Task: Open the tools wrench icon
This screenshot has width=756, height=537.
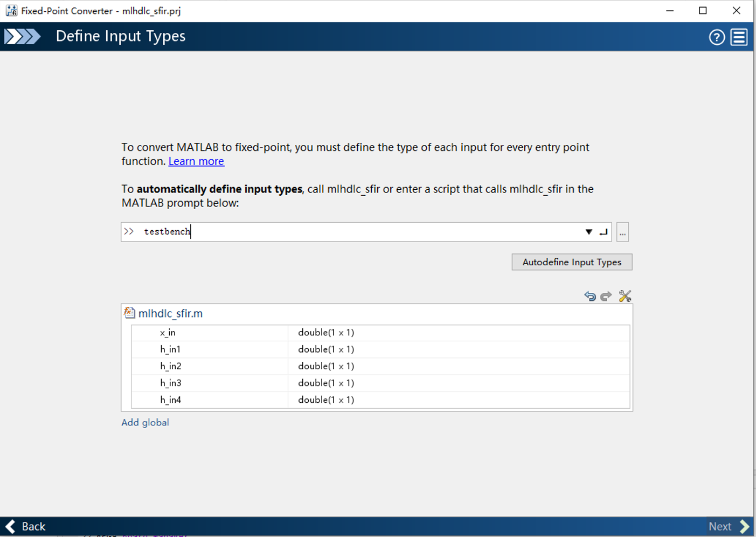Action: pos(625,296)
